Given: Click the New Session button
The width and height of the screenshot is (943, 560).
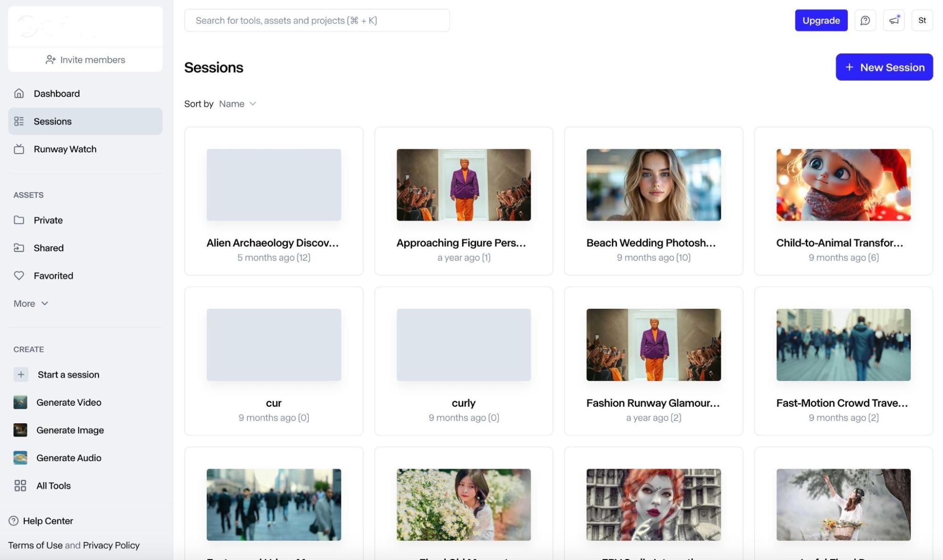Looking at the screenshot, I should 884,67.
